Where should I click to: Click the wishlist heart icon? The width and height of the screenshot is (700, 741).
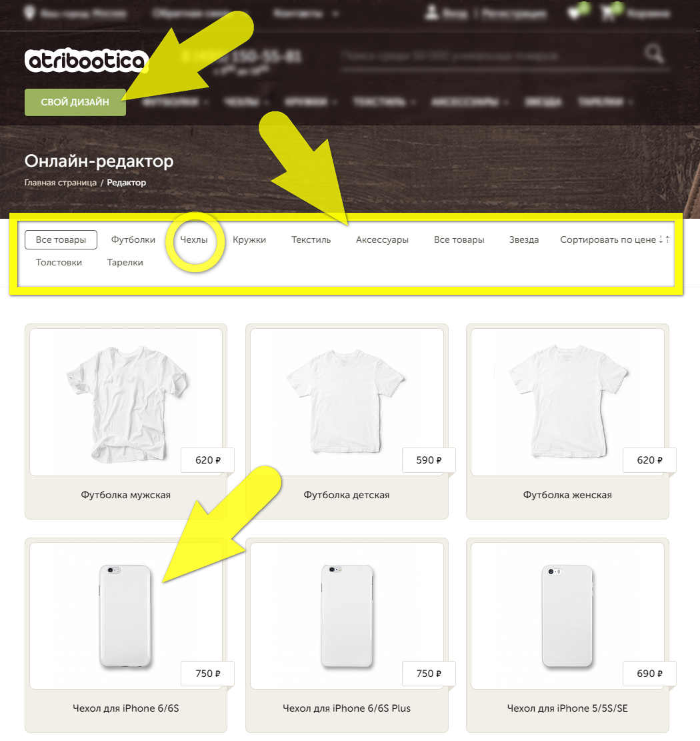point(575,13)
